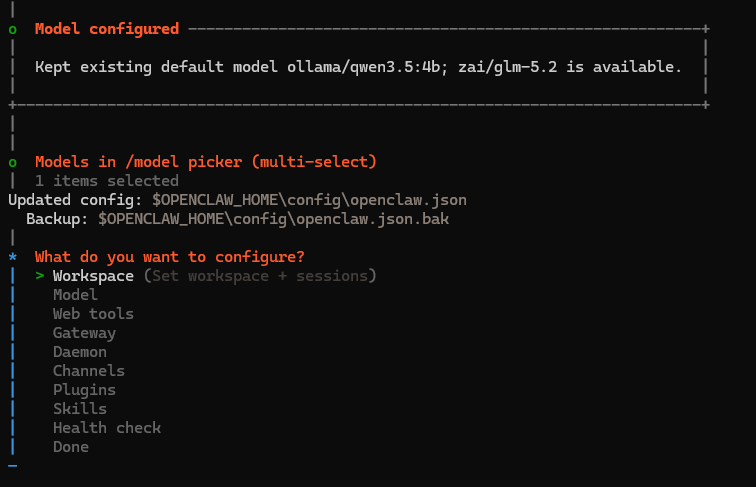756x487 pixels.
Task: Select the Plugins entry
Action: click(x=84, y=390)
